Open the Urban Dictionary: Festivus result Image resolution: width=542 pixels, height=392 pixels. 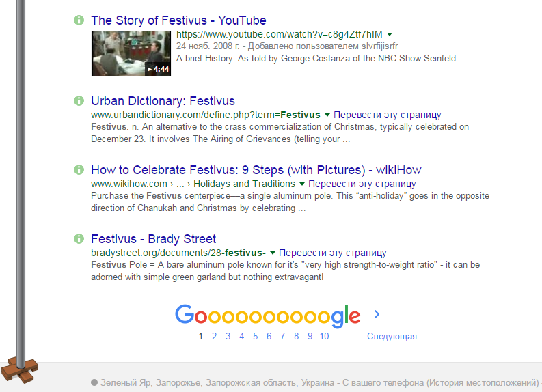tap(163, 101)
